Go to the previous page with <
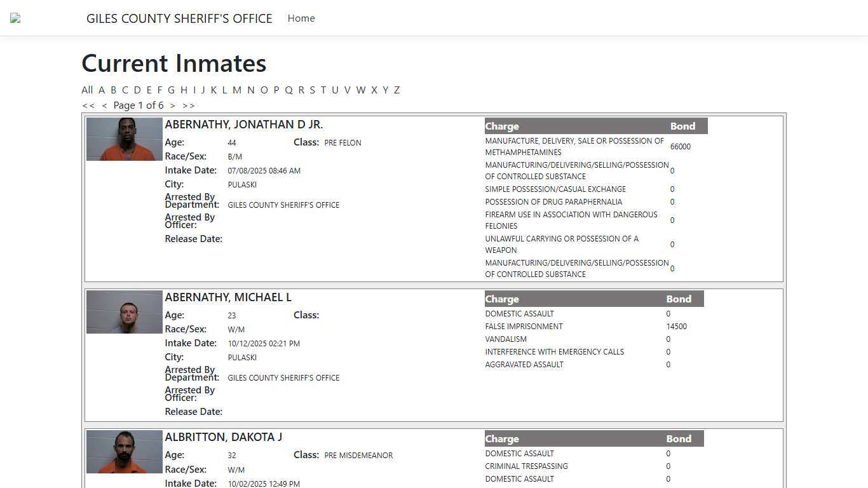 (105, 105)
